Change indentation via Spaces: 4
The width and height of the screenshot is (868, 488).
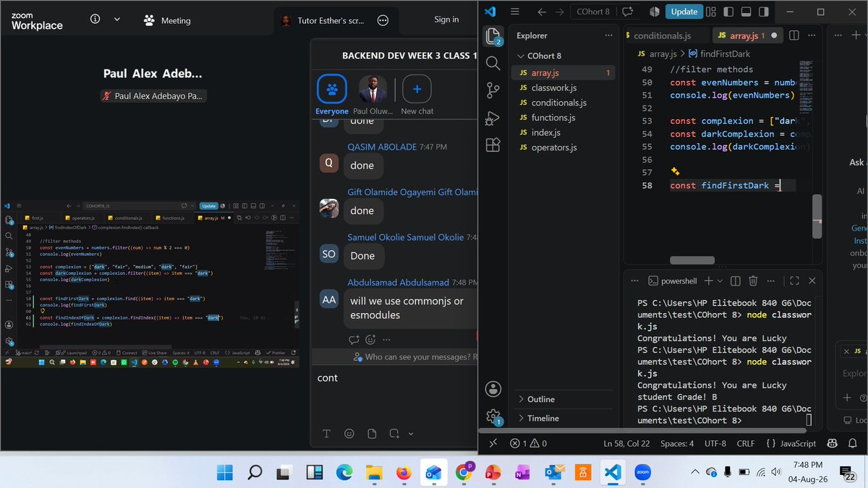[677, 443]
